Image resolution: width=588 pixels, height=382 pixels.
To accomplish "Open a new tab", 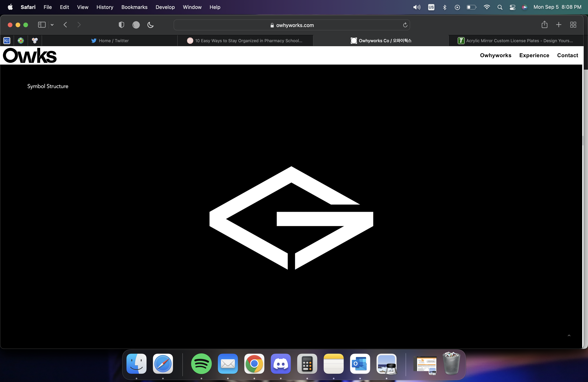I will coord(559,25).
